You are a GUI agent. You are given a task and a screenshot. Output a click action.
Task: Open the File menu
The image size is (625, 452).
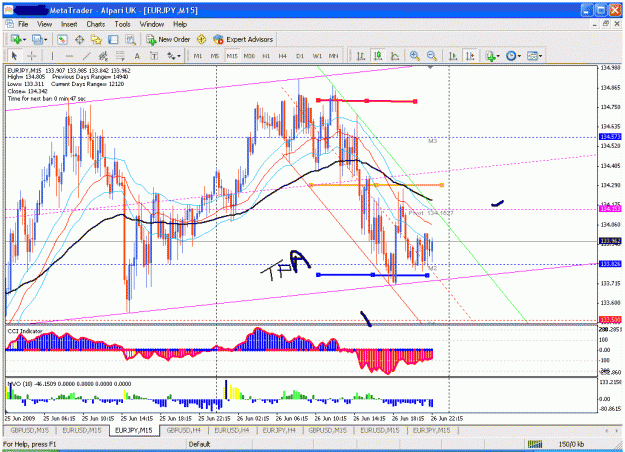tap(23, 24)
